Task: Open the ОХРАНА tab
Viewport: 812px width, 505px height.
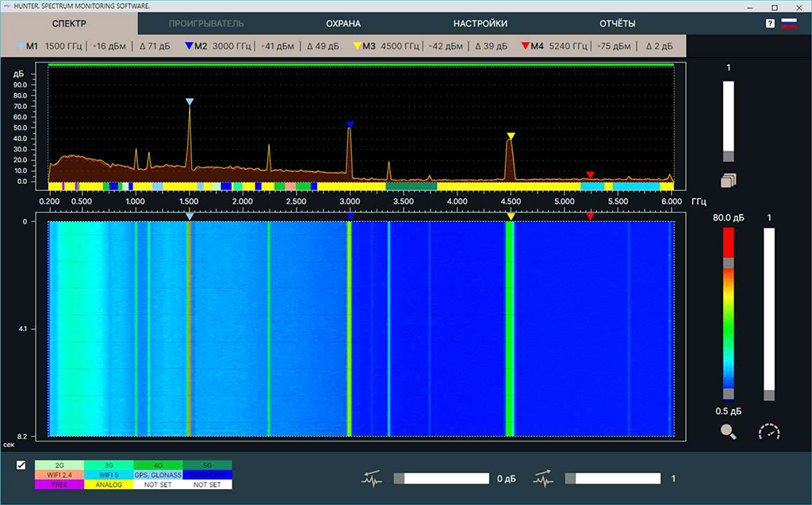Action: pyautogui.click(x=343, y=23)
